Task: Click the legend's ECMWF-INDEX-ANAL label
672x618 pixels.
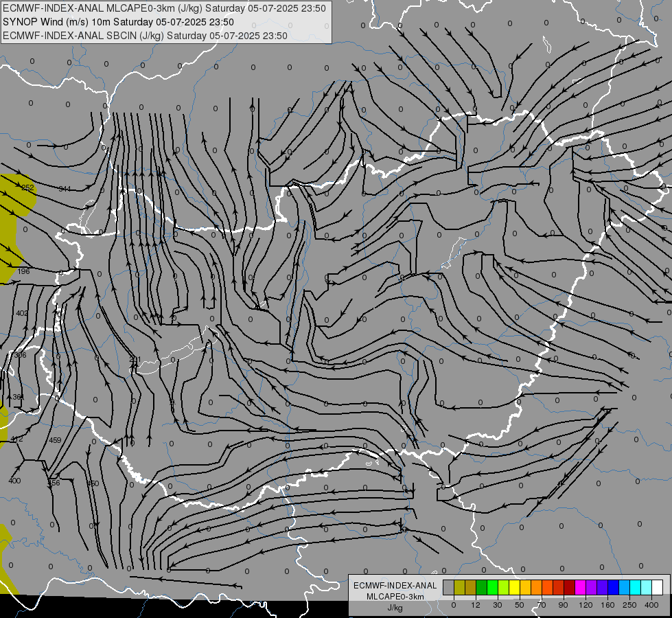Action: coord(395,586)
